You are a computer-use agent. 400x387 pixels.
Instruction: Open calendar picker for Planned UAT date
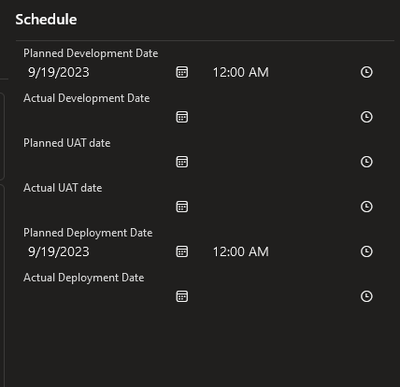click(x=182, y=162)
